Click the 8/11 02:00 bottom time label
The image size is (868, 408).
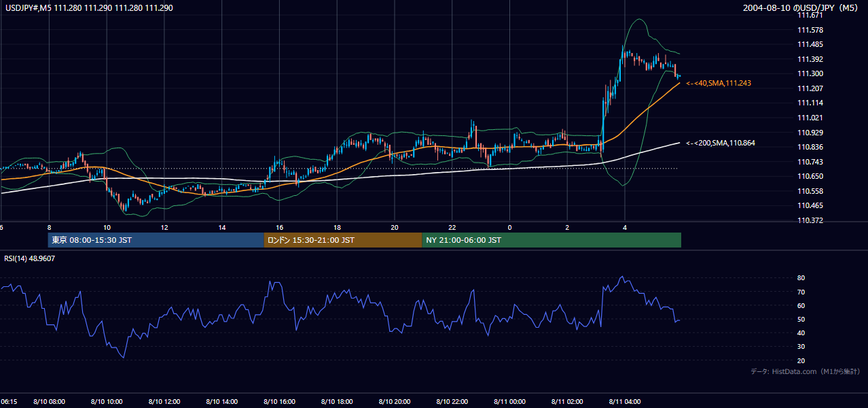pyautogui.click(x=568, y=402)
